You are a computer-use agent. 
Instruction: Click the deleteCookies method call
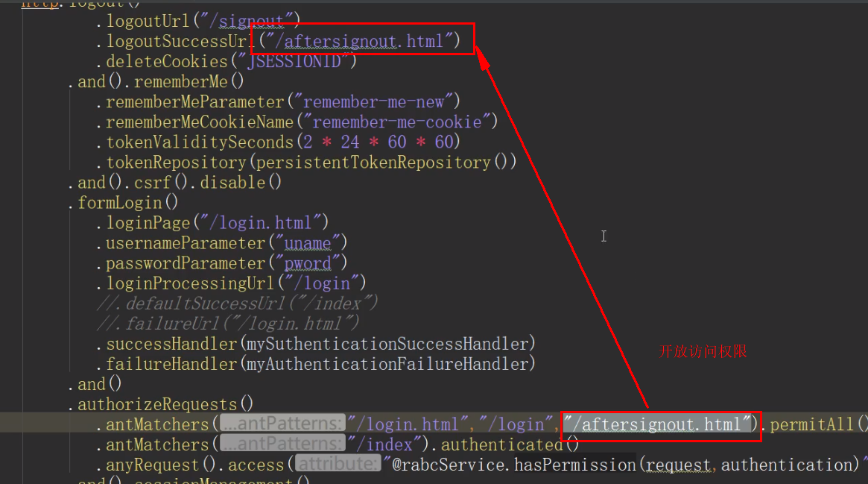tap(167, 61)
